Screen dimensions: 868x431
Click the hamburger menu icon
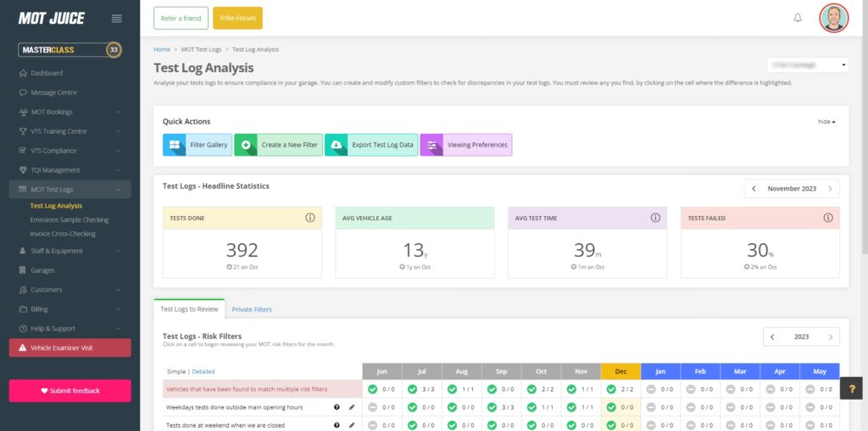[x=117, y=19]
